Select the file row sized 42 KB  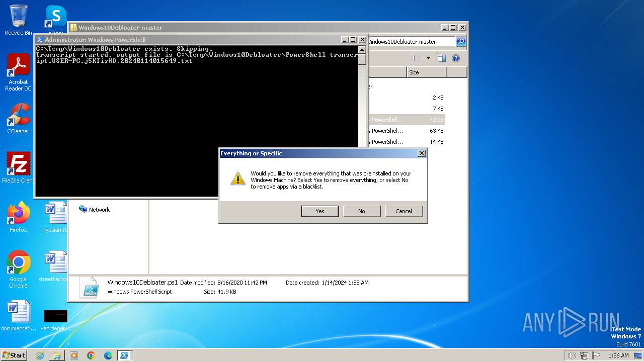click(407, 120)
